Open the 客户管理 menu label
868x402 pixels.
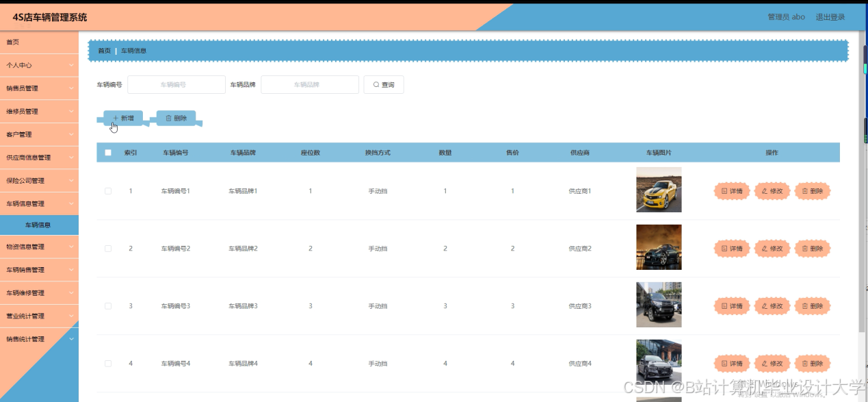[x=19, y=134]
